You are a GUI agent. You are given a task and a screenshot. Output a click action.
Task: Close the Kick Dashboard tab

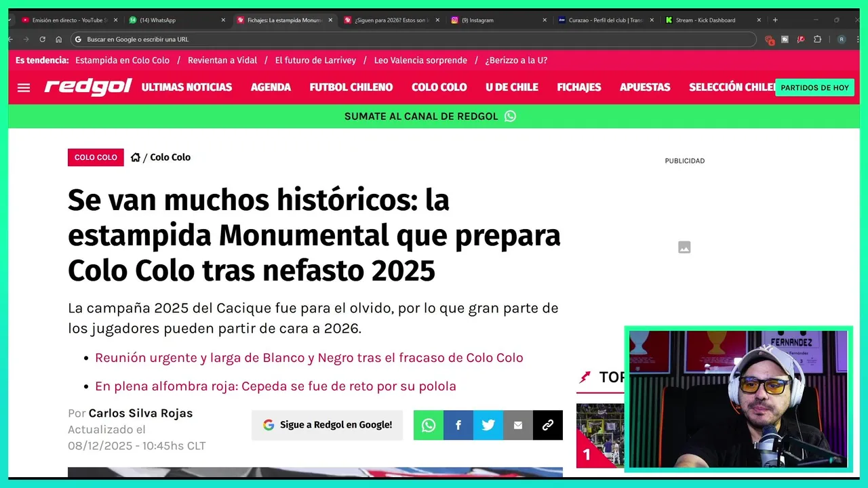(759, 20)
